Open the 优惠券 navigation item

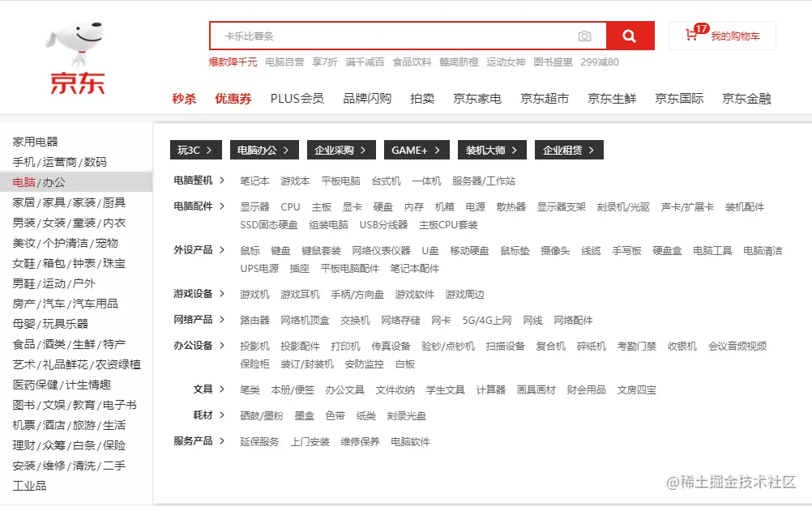(233, 98)
